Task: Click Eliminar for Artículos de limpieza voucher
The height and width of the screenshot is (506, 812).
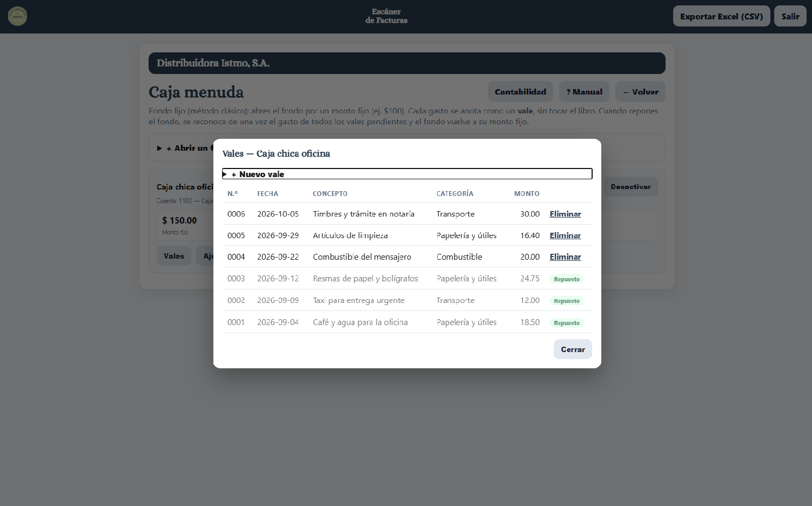Action: (x=565, y=235)
